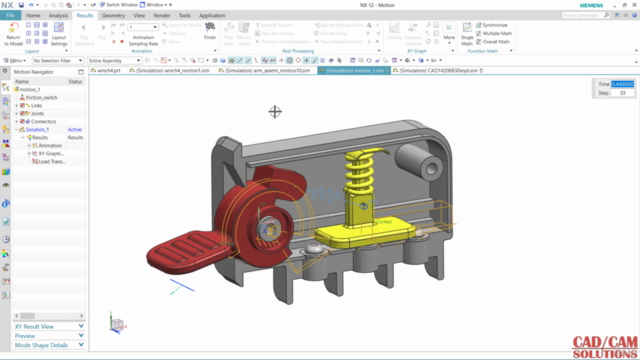Click the resource bar settings gear icon
Viewport: 640px width, 360px height.
(5, 71)
